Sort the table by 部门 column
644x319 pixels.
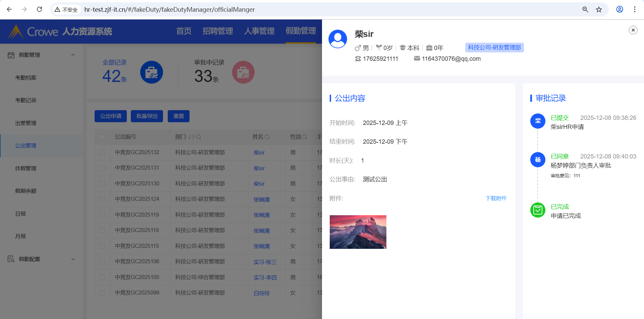(x=192, y=137)
